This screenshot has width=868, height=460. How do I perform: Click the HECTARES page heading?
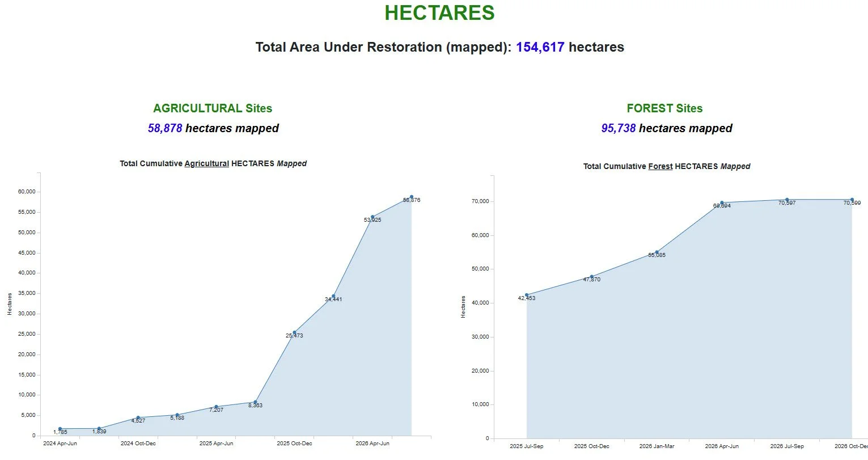click(x=439, y=13)
